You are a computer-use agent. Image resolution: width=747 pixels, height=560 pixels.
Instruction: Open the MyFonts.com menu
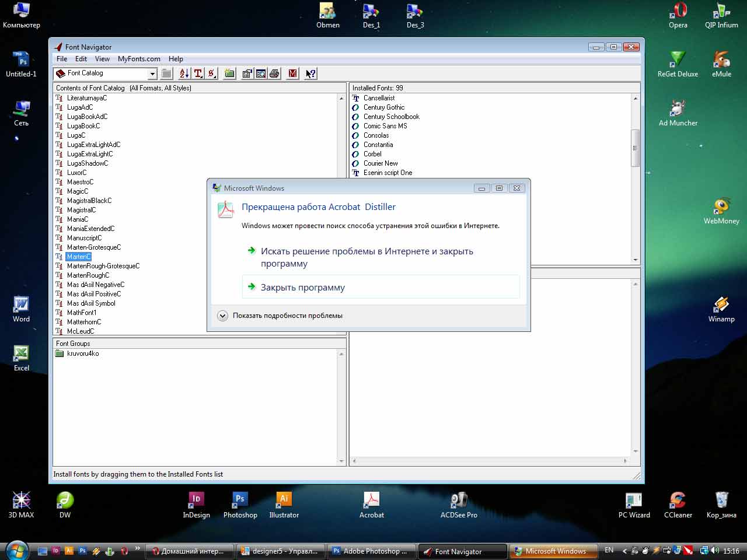139,59
